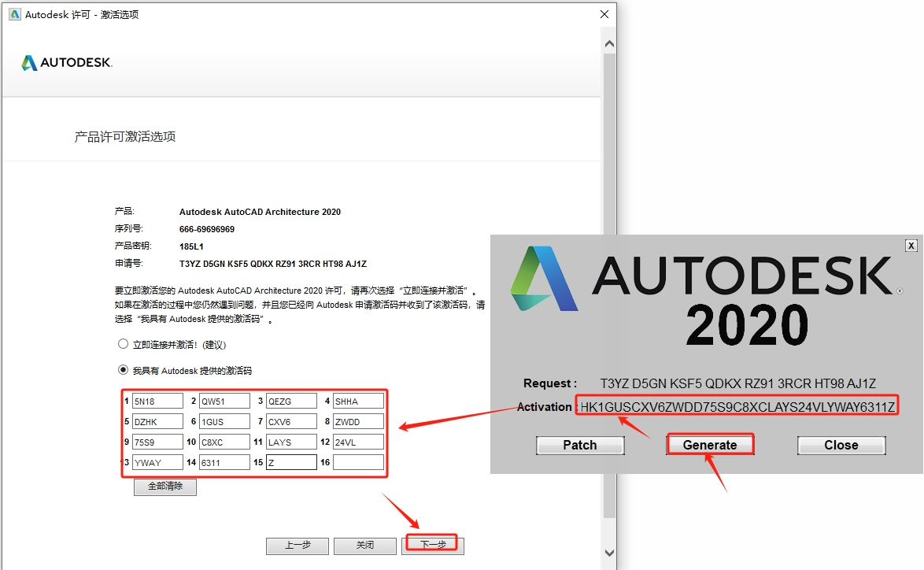924x570 pixels.
Task: Select the 立即连接并激活 radio option
Action: (123, 343)
